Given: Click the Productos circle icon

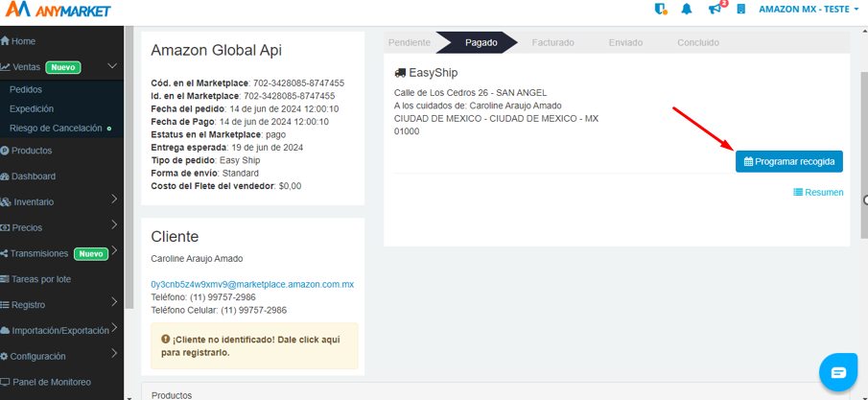Looking at the screenshot, I should (x=5, y=151).
